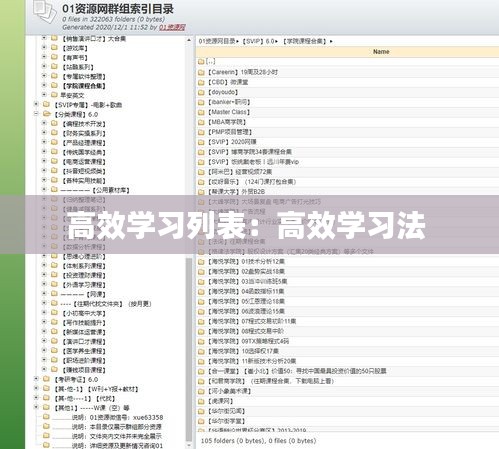499x449 pixels.
Task: Expand the 【学院课程合集】 tree node
Action: click(x=44, y=85)
